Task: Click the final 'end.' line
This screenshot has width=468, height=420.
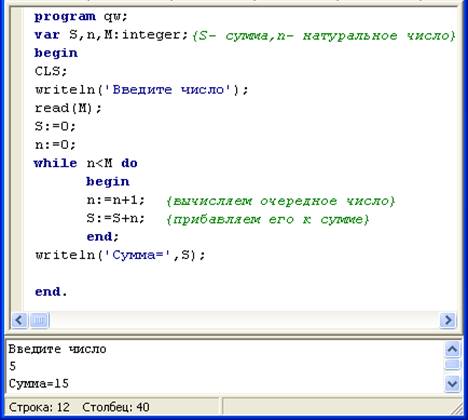Action: coord(51,292)
